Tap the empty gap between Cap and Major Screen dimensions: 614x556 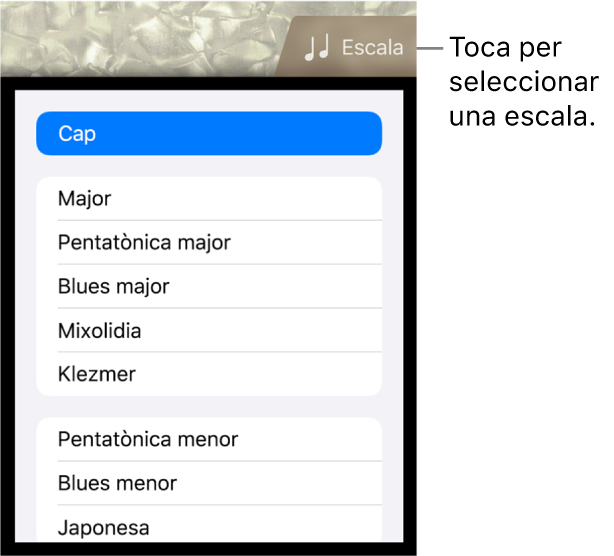(x=209, y=166)
